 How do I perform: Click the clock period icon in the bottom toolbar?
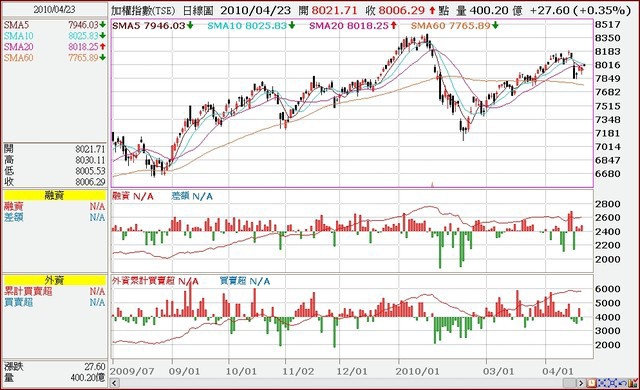(591, 383)
